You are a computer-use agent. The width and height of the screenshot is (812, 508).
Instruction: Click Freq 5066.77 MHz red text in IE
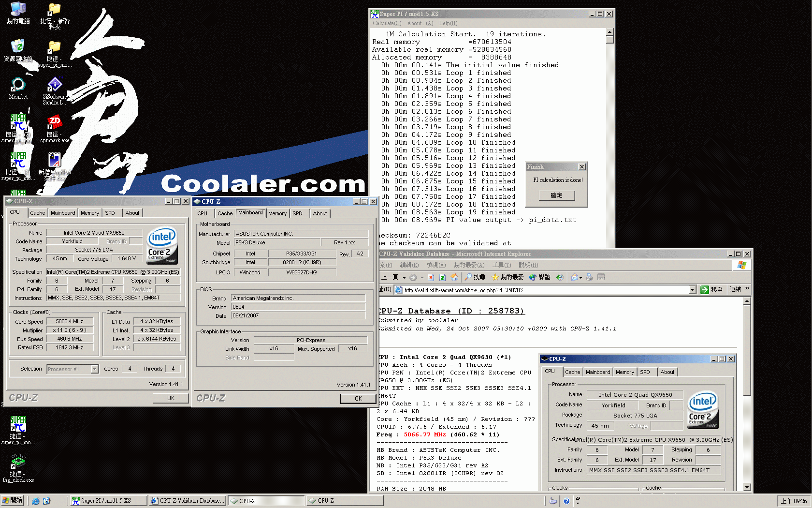[425, 434]
